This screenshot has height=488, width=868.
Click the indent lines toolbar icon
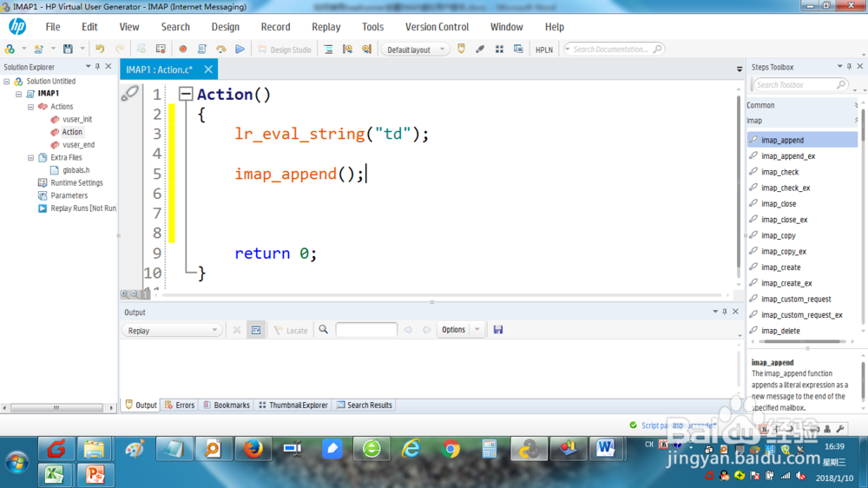point(328,49)
